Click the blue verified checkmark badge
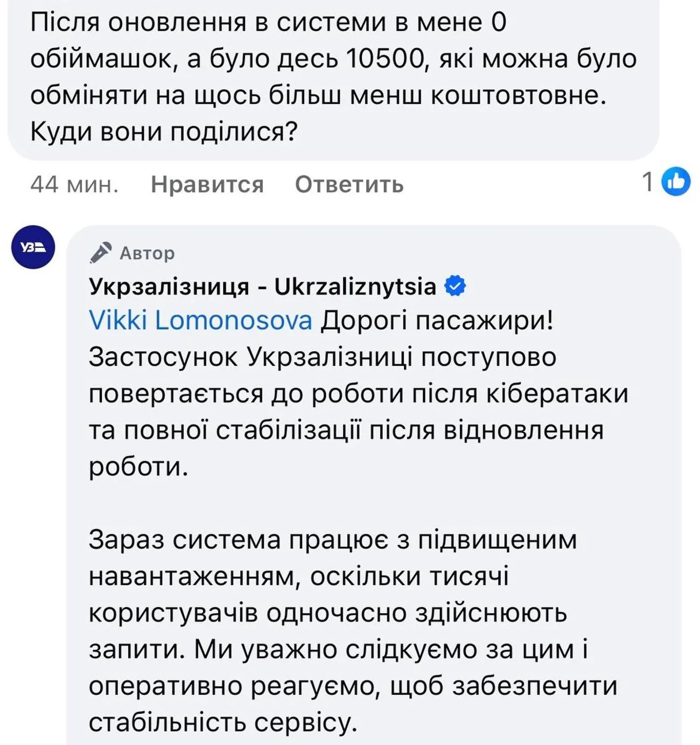The height and width of the screenshot is (745, 700). point(455,286)
